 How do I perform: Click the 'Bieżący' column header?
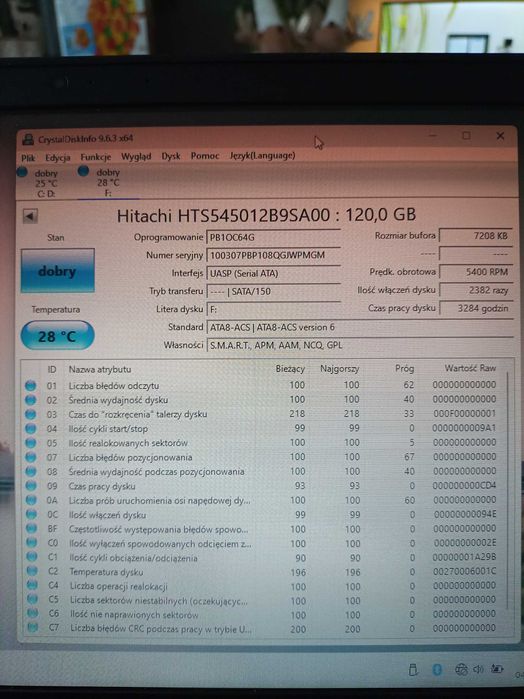290,369
